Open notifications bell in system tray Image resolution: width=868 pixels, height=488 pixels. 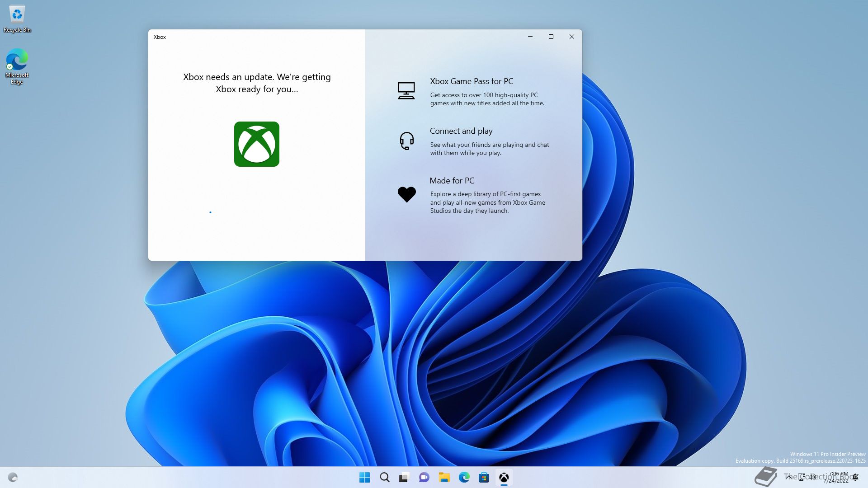(x=855, y=477)
